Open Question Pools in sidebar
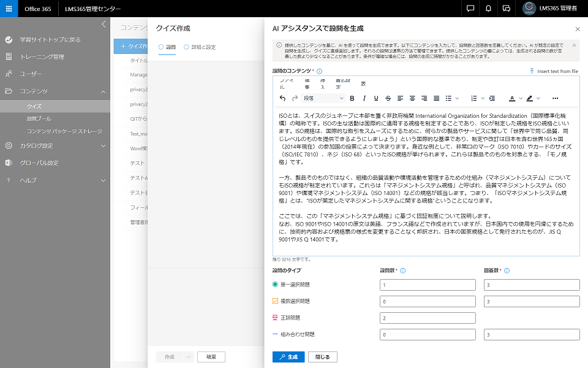The width and height of the screenshot is (588, 368). tap(39, 118)
